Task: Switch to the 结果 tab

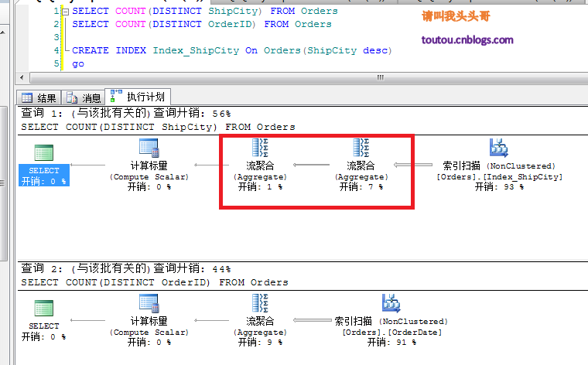Action: [39, 98]
